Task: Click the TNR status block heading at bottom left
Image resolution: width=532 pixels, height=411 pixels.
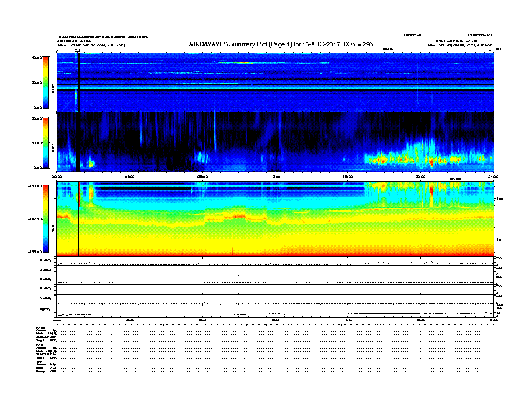Action: point(39,361)
